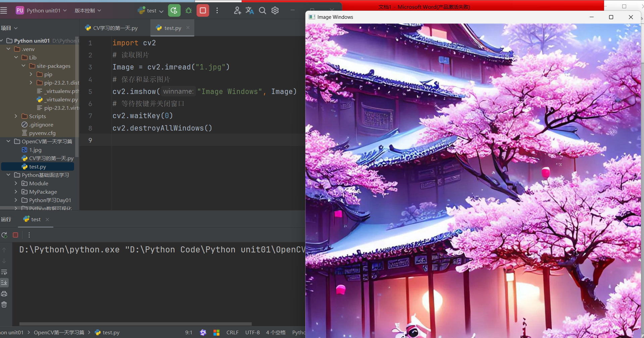Click the Image Windows title bar icon
This screenshot has width=644, height=338.
[x=312, y=17]
